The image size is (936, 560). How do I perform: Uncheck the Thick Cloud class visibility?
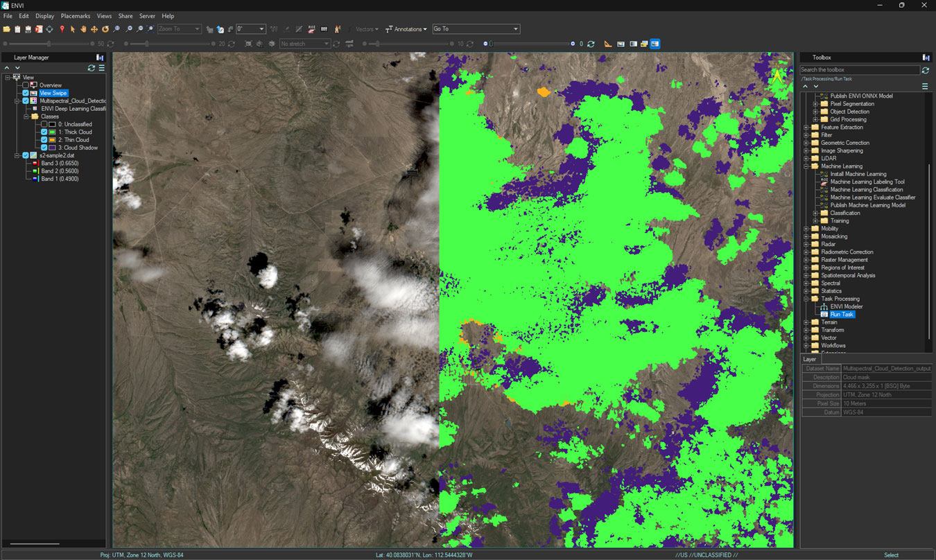[x=44, y=132]
